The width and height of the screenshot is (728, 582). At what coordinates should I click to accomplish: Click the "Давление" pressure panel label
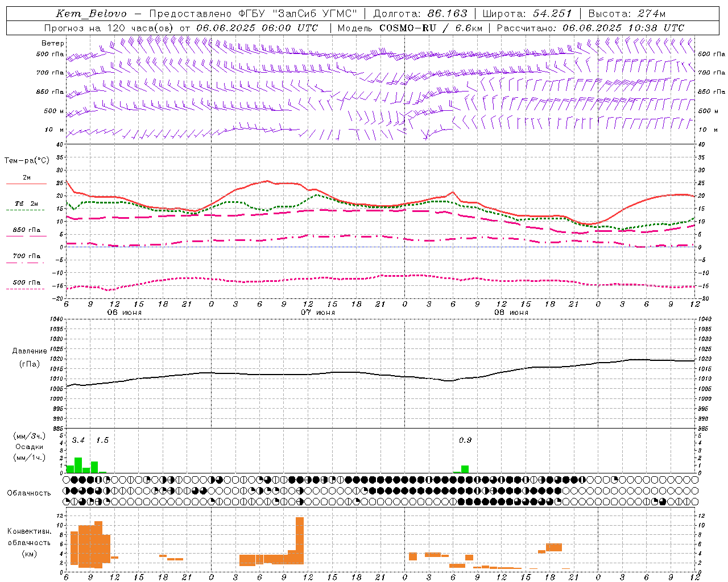[x=30, y=351]
